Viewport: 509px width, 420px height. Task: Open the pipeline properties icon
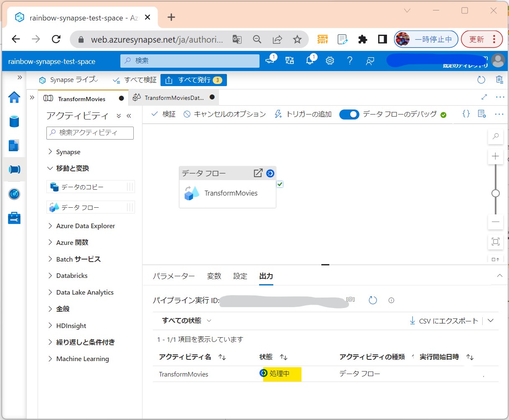[482, 114]
